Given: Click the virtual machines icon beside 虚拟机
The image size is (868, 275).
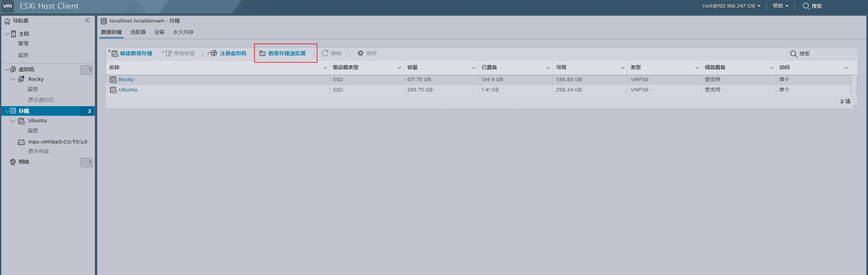Looking at the screenshot, I should pos(13,69).
